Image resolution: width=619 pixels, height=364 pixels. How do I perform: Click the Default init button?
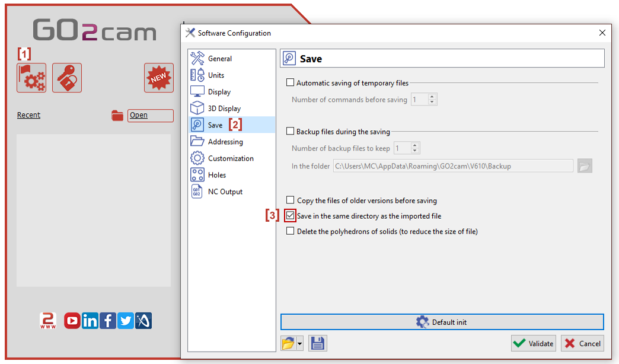click(442, 322)
